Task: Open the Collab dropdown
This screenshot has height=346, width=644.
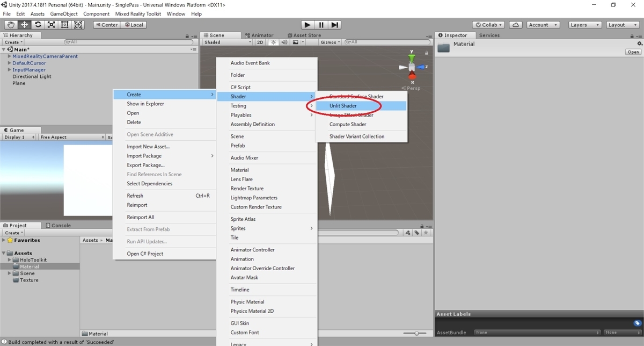Action: (x=488, y=25)
